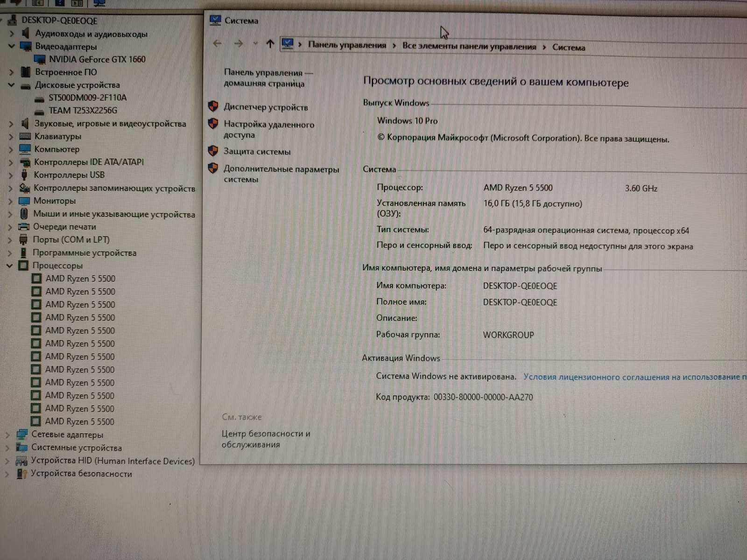Open license agreement terms link

click(x=635, y=377)
